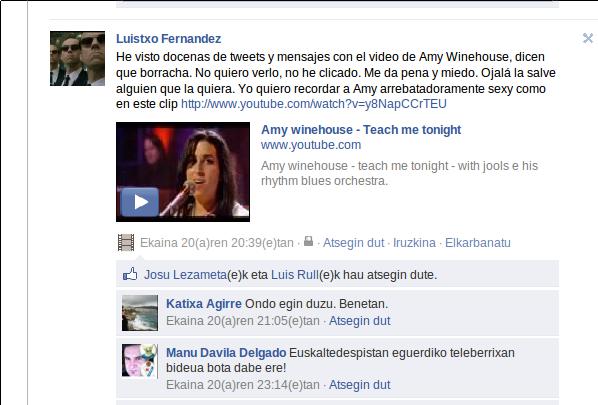598x405 pixels.
Task: Open Josu Lezameta's profile link
Action: (x=185, y=275)
